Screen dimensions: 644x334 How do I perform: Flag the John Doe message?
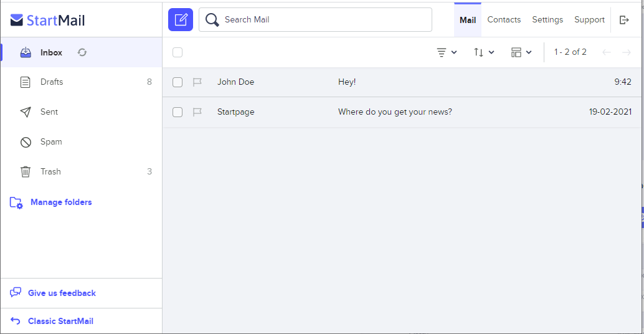click(197, 82)
